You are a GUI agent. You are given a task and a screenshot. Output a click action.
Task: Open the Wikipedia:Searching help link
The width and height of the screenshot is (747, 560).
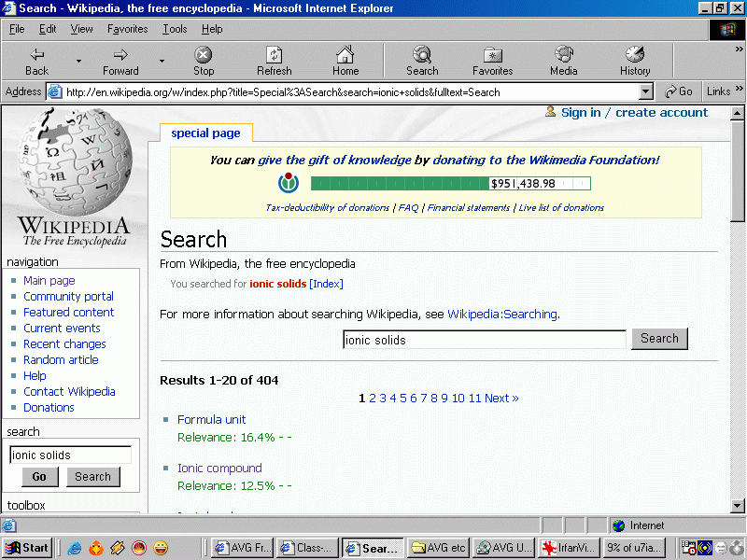click(502, 315)
